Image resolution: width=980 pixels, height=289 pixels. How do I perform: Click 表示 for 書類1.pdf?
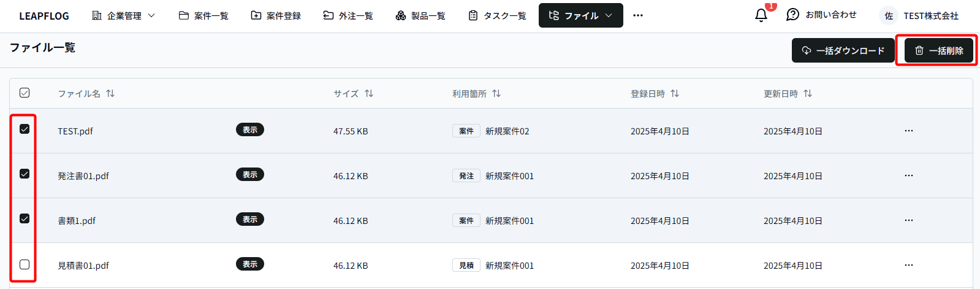click(x=250, y=219)
